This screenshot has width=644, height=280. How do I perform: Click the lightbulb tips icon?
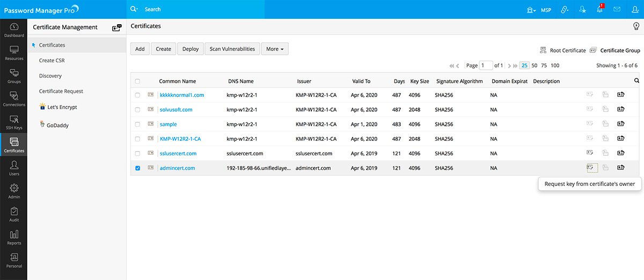[x=636, y=26]
